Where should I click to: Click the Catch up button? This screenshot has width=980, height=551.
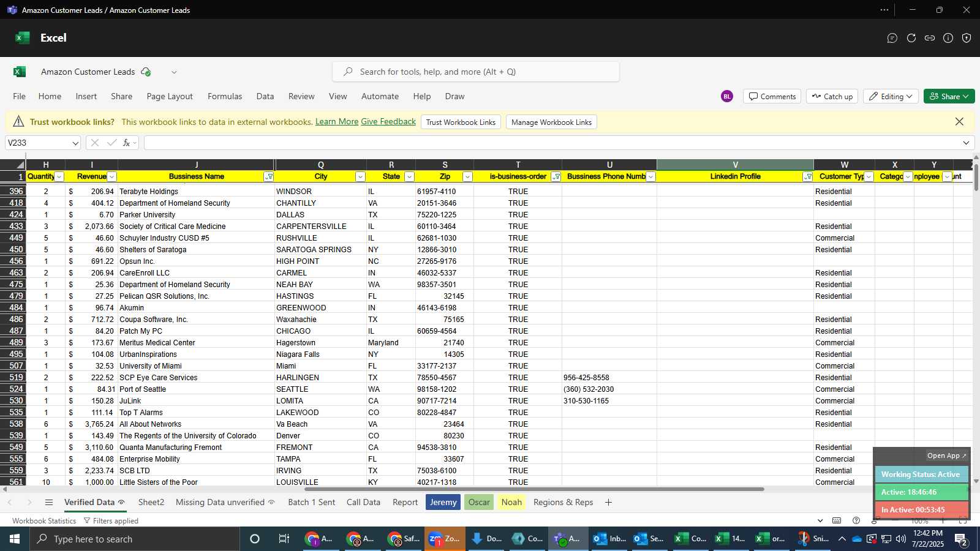pos(832,96)
